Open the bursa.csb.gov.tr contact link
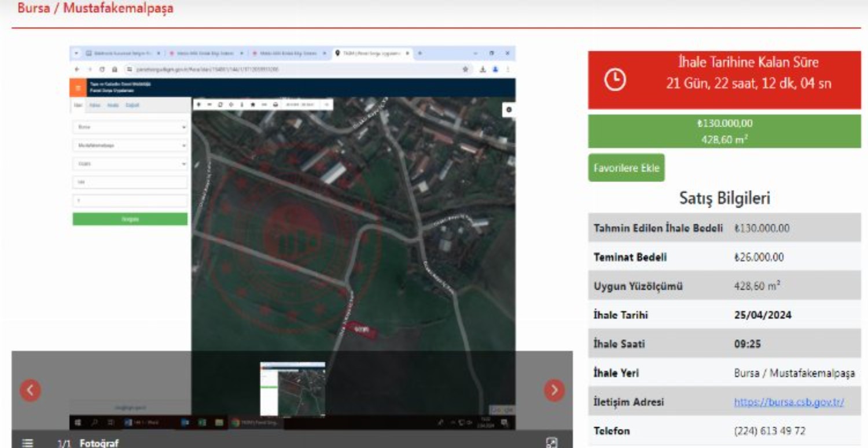 788,402
